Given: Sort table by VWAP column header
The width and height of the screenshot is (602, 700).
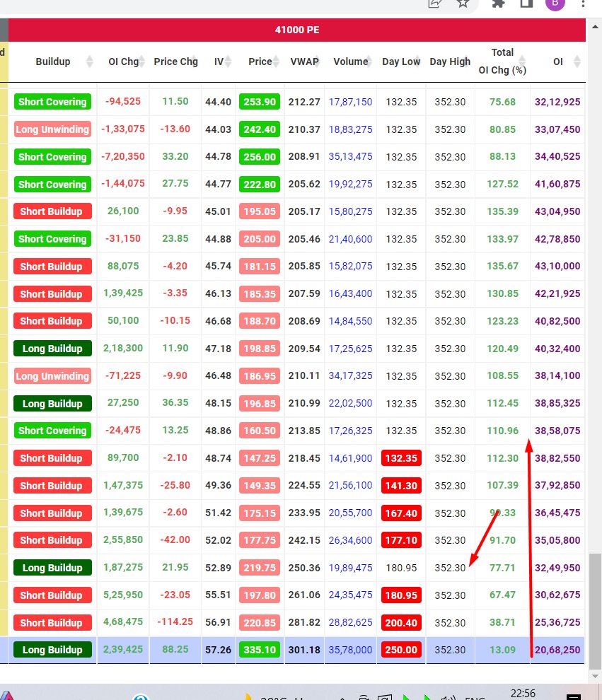Looking at the screenshot, I should [x=305, y=62].
